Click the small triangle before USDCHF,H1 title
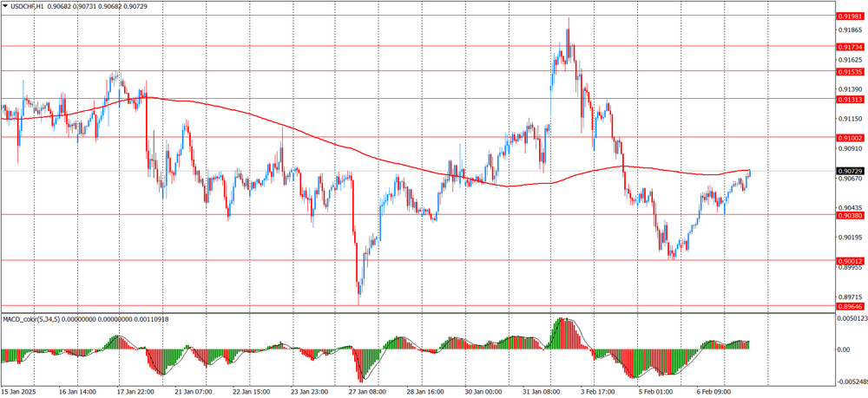Image resolution: width=868 pixels, height=398 pixels. tap(5, 5)
